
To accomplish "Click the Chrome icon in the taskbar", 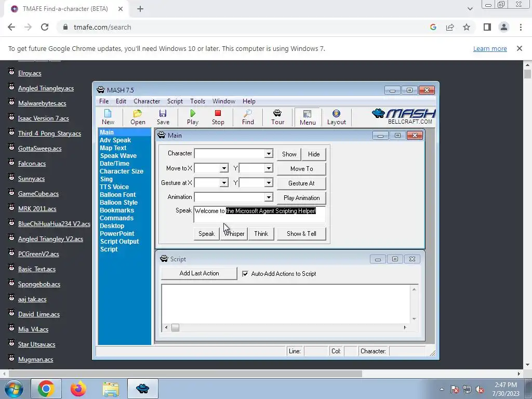I will point(46,389).
